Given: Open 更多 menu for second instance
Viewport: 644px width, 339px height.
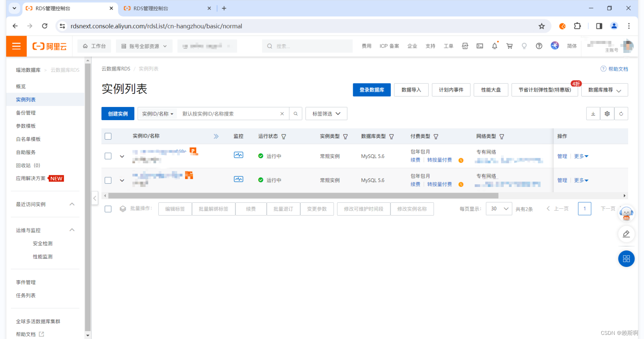Looking at the screenshot, I should pos(581,181).
